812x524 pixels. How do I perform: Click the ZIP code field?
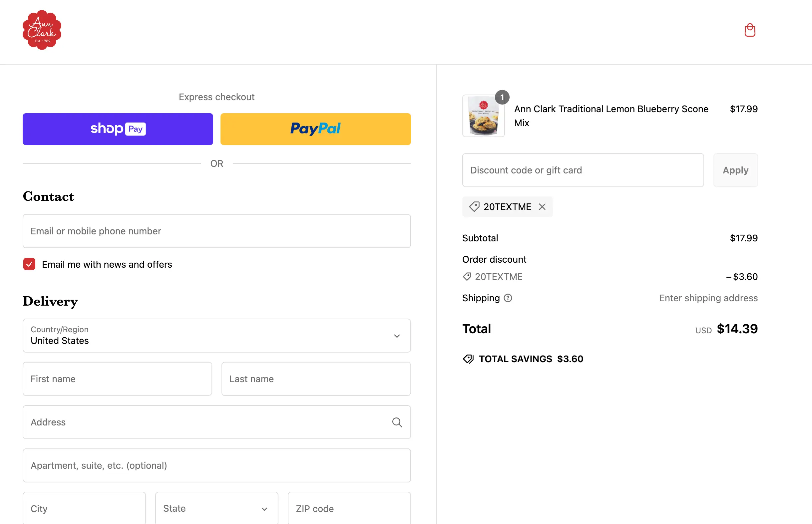click(x=349, y=508)
